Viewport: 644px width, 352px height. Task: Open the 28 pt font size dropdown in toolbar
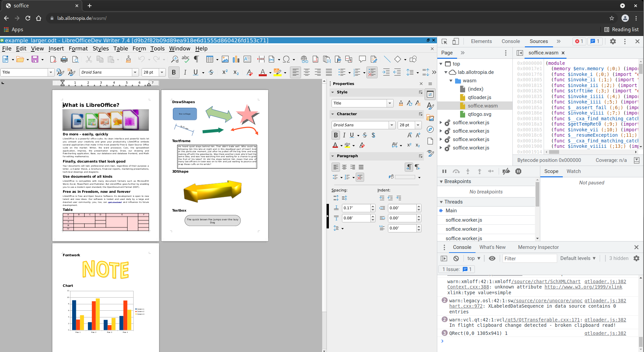pyautogui.click(x=162, y=72)
